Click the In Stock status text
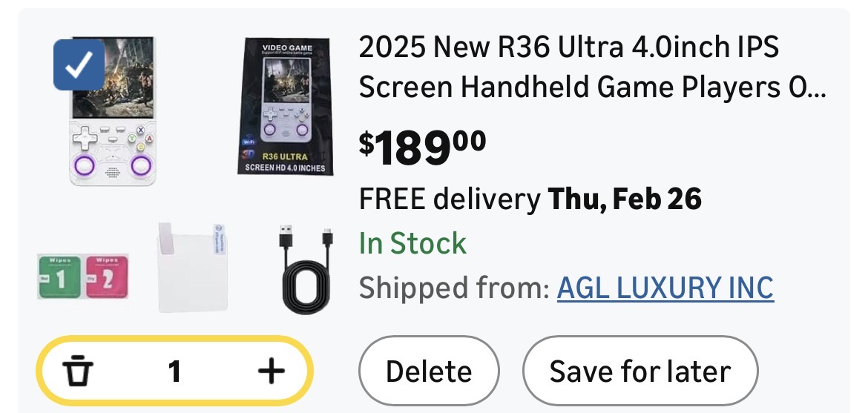 pyautogui.click(x=412, y=243)
